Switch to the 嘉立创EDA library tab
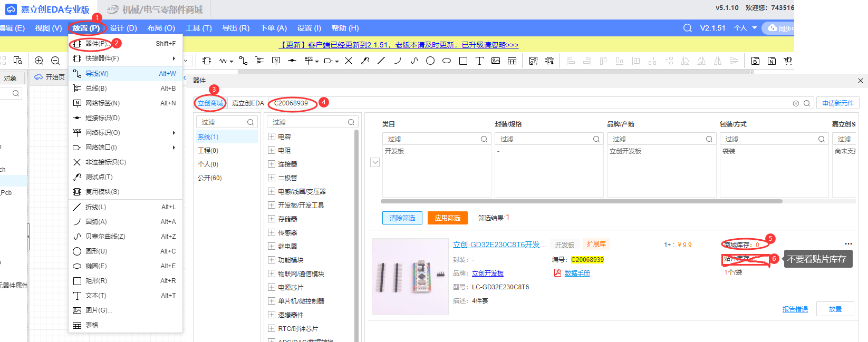This screenshot has height=342, width=868. (x=248, y=103)
